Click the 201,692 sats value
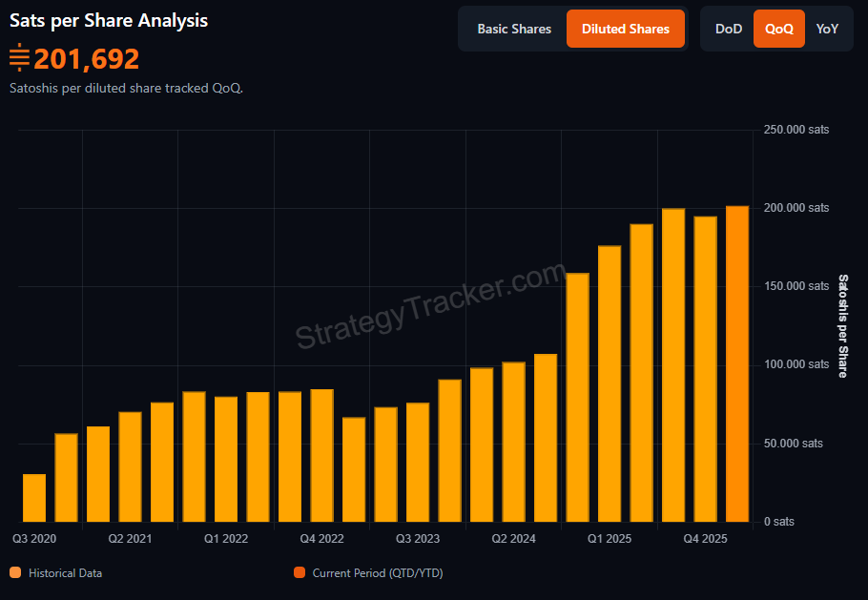Image resolution: width=868 pixels, height=600 pixels. tap(87, 59)
